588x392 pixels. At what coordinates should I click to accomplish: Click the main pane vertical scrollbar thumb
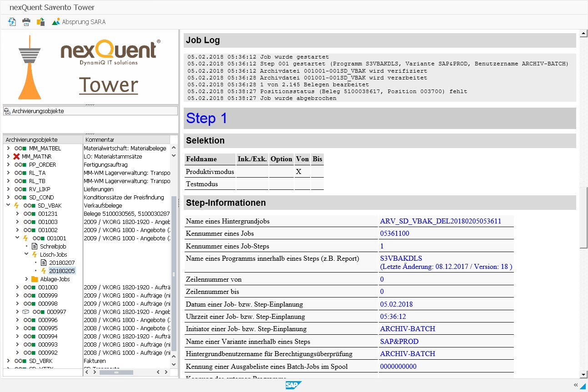(584, 217)
